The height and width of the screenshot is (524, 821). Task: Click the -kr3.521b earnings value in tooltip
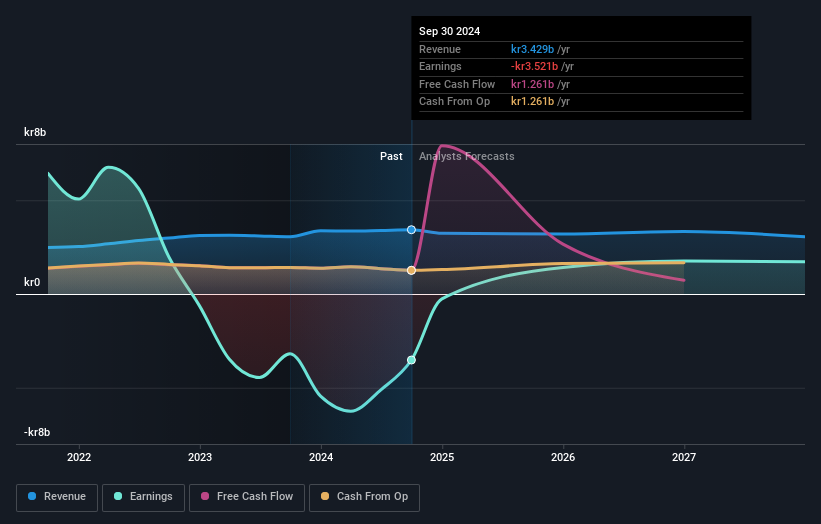(535, 66)
